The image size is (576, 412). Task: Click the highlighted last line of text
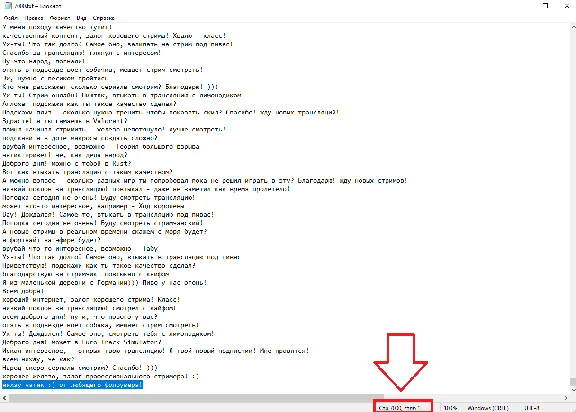coord(72,385)
